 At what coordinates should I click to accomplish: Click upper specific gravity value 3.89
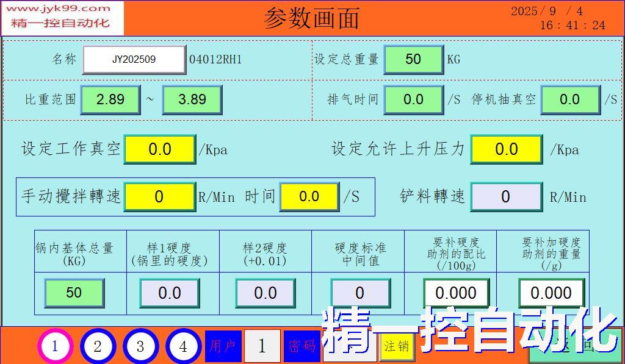(x=192, y=99)
